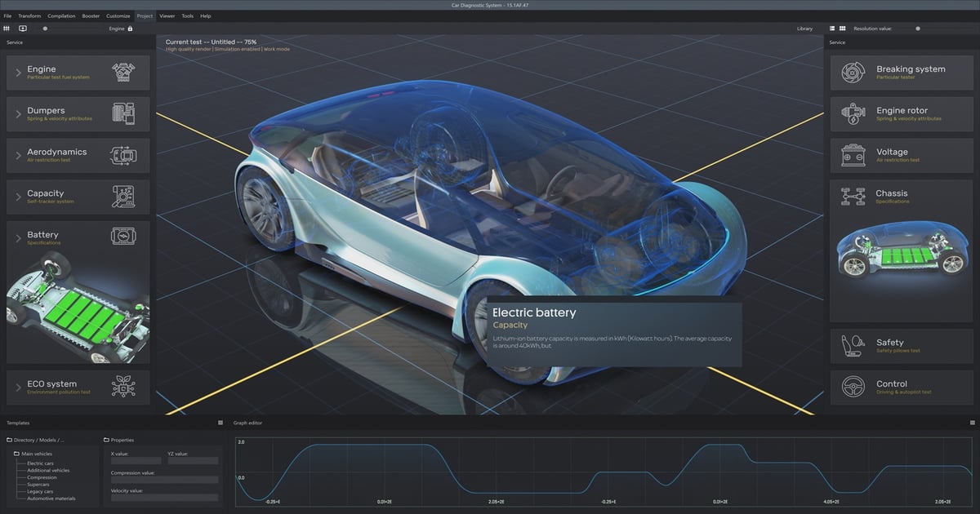Click the Main vehicles folder icon
The width and height of the screenshot is (980, 514).
click(x=16, y=454)
